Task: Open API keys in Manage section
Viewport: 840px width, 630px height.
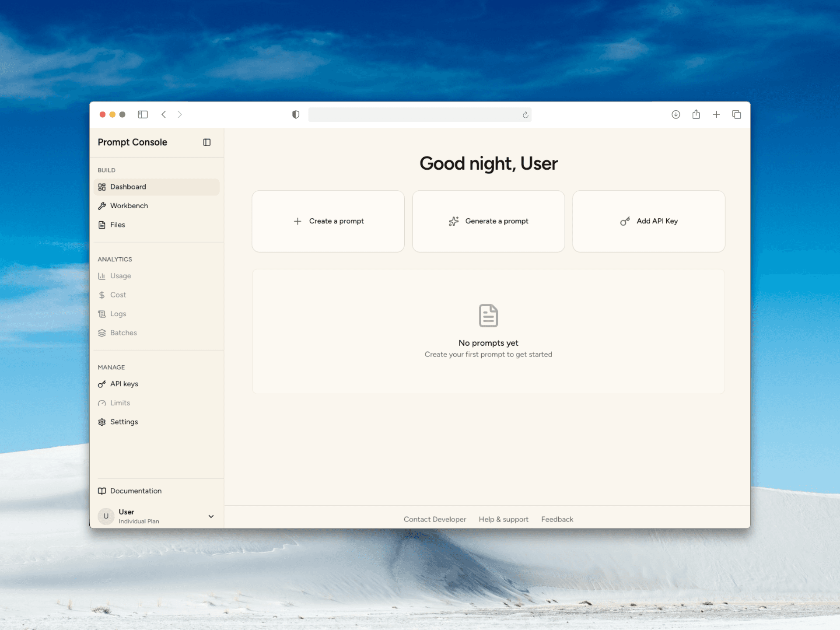Action: click(124, 384)
